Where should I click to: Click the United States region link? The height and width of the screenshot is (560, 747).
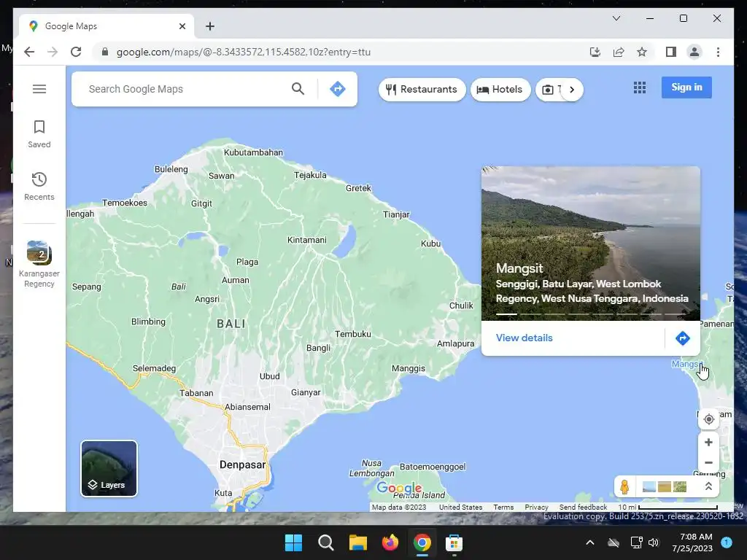coord(461,507)
